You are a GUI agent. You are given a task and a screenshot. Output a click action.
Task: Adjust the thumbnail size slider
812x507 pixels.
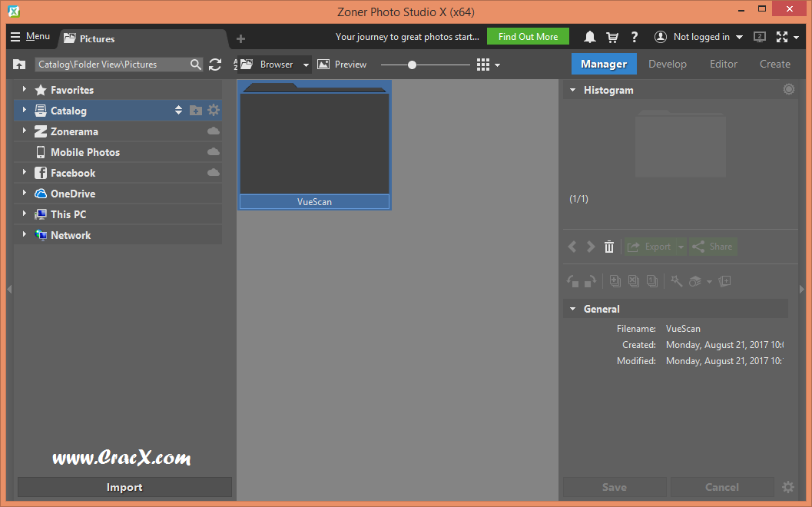point(412,65)
